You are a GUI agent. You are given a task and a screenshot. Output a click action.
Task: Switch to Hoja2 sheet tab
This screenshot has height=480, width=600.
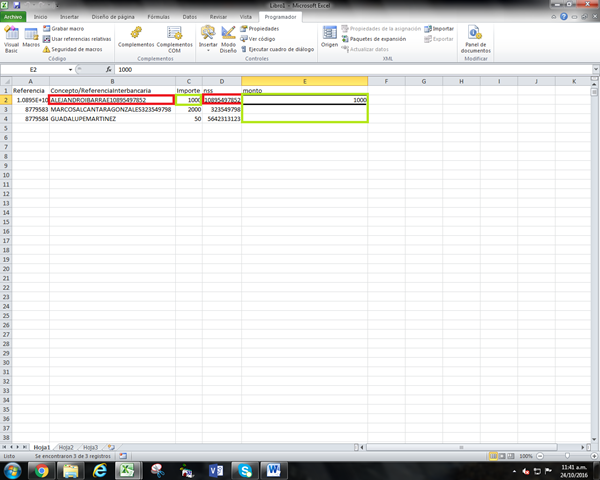(66, 447)
